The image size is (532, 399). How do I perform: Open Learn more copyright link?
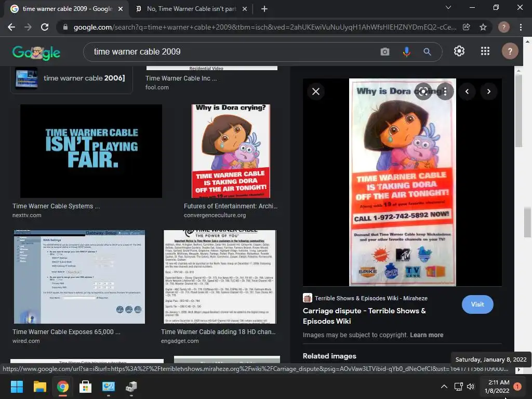427,335
